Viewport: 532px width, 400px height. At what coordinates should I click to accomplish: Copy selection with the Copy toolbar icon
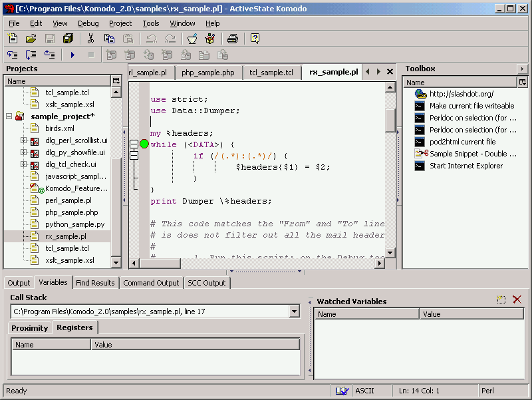tap(109, 39)
